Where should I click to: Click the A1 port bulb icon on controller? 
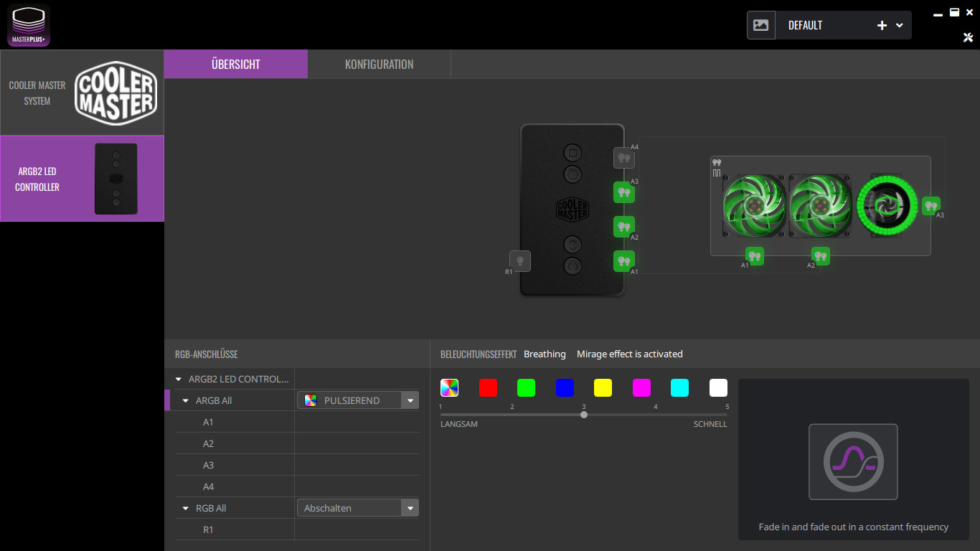pos(623,261)
